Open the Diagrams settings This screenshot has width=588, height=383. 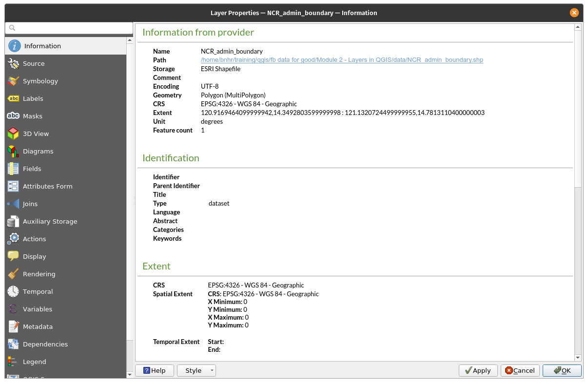pyautogui.click(x=14, y=151)
